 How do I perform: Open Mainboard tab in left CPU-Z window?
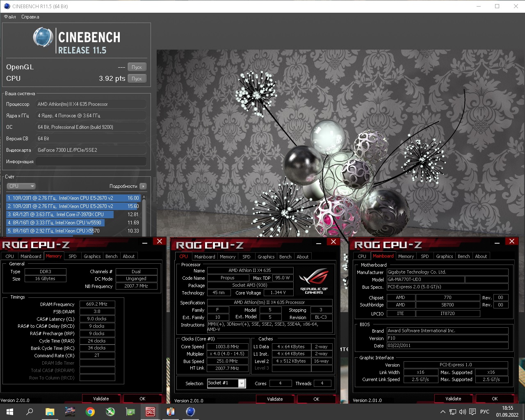tap(31, 256)
